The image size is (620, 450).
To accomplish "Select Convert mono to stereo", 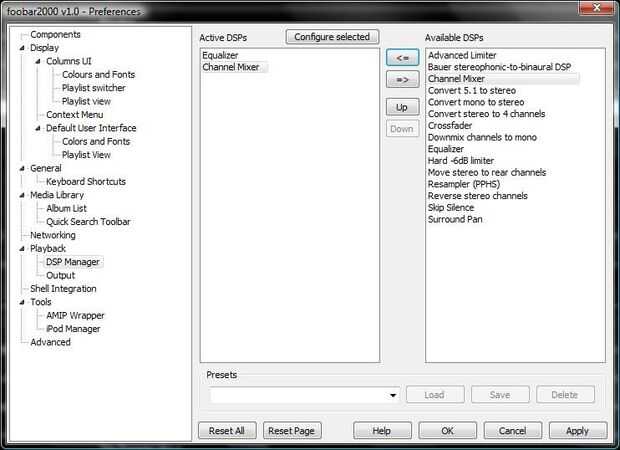I will point(476,102).
